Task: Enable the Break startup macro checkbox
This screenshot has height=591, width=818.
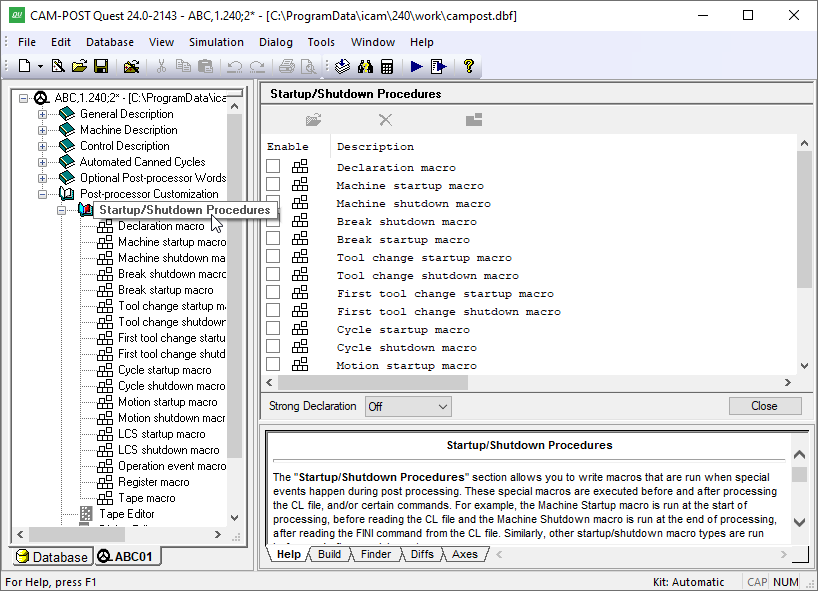Action: [273, 238]
